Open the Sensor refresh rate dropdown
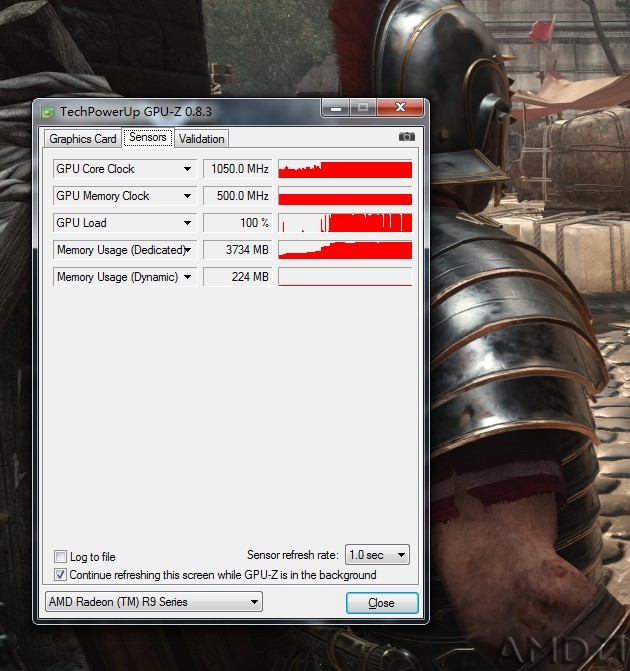 (377, 555)
